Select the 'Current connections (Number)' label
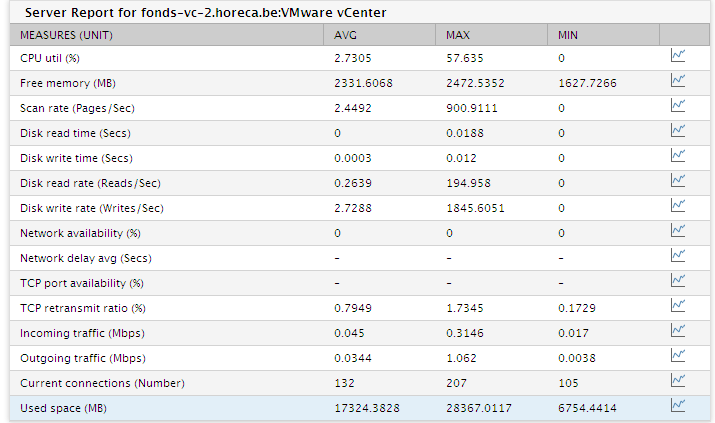 (102, 383)
